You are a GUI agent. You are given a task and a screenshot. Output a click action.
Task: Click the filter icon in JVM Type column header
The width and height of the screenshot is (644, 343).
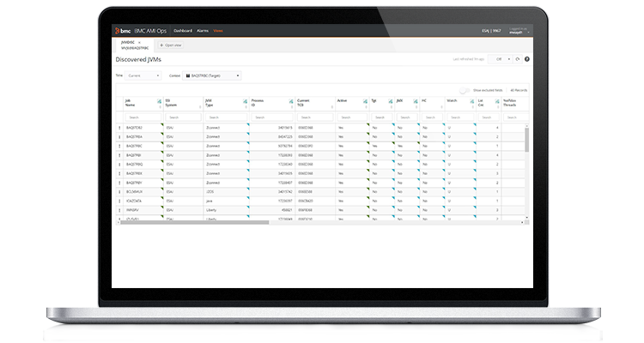[x=243, y=102]
